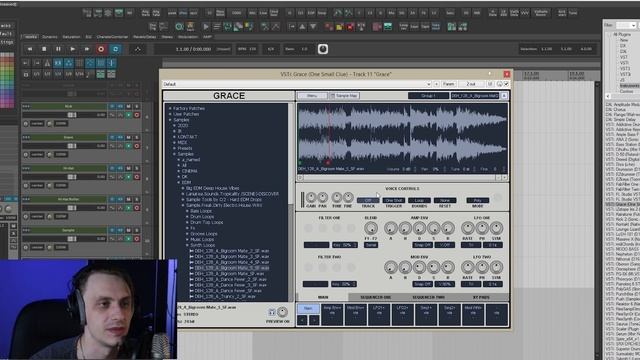Toggle the transport Repeat loop button

116,49
